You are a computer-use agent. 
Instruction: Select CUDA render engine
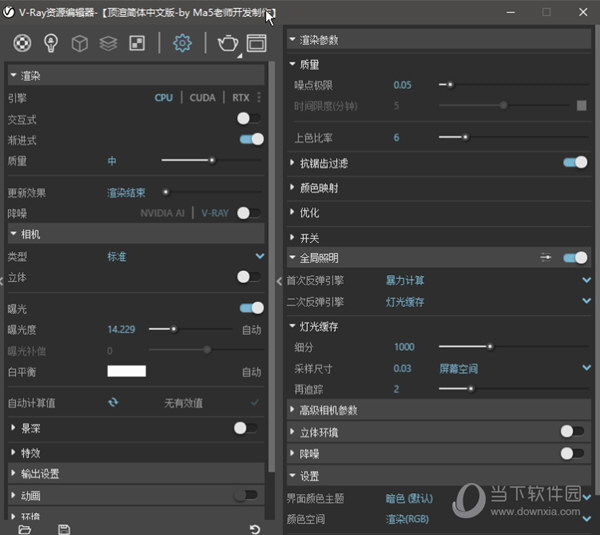pyautogui.click(x=202, y=98)
